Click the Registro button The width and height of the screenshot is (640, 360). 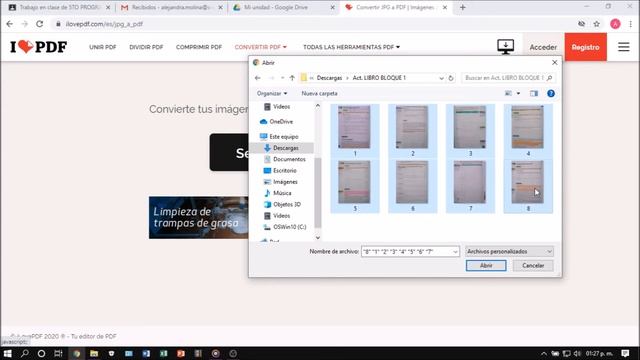coord(585,47)
